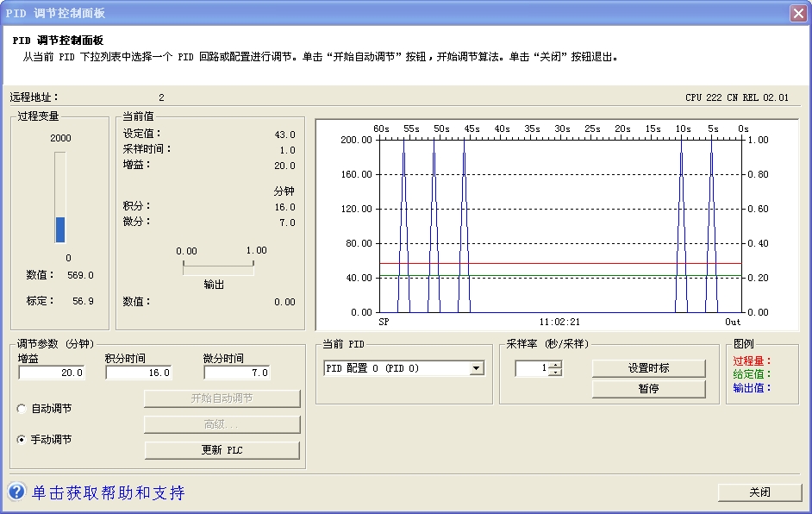Click the blue help question mark icon
This screenshot has height=514, width=812.
[16, 492]
